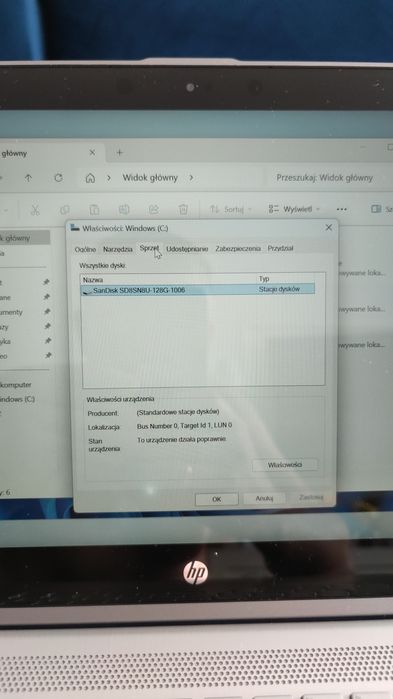This screenshot has width=393, height=699.
Task: Add a new Explorer tab with plus
Action: tap(119, 152)
